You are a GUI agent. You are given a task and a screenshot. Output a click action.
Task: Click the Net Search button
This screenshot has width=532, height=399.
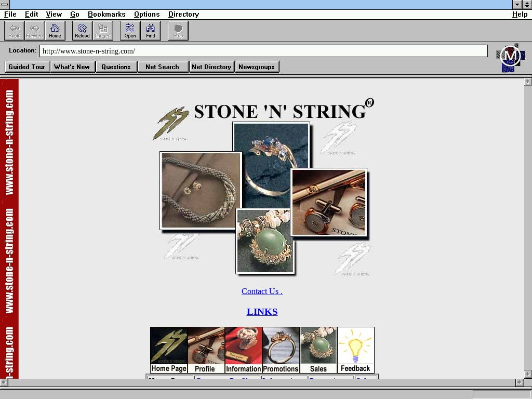[x=162, y=67]
